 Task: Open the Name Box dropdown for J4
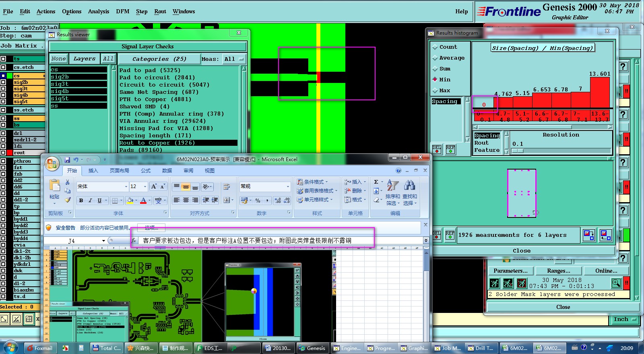click(x=103, y=241)
